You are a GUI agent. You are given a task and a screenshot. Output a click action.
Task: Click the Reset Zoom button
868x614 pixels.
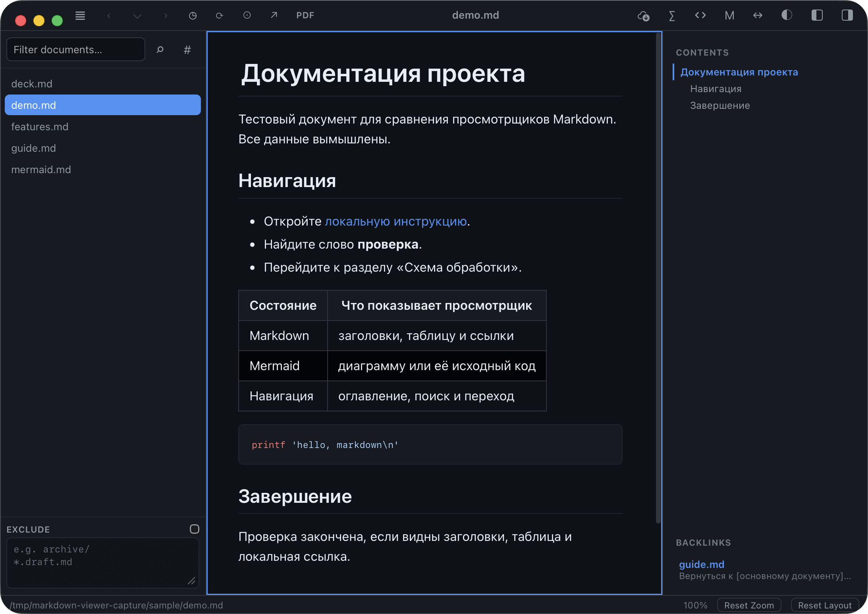coord(749,605)
